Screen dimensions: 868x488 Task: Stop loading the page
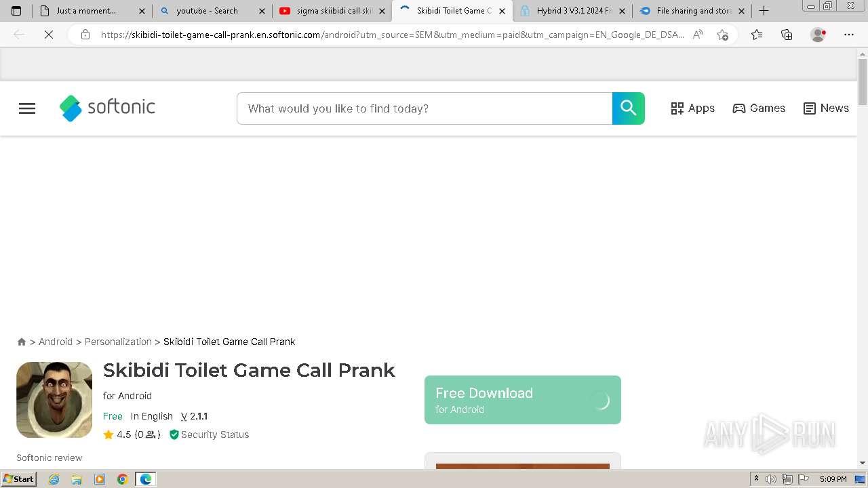tap(49, 35)
